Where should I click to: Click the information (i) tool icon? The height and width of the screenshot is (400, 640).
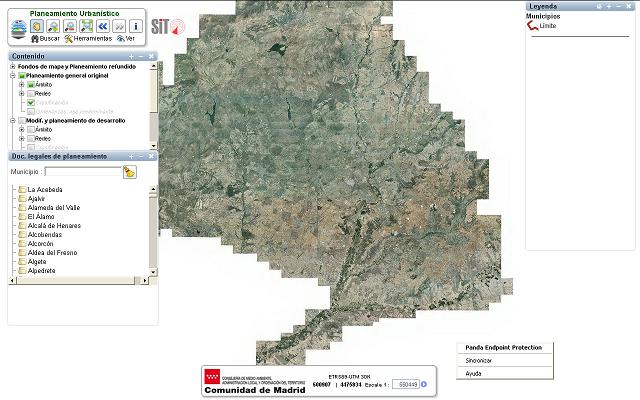[x=135, y=26]
